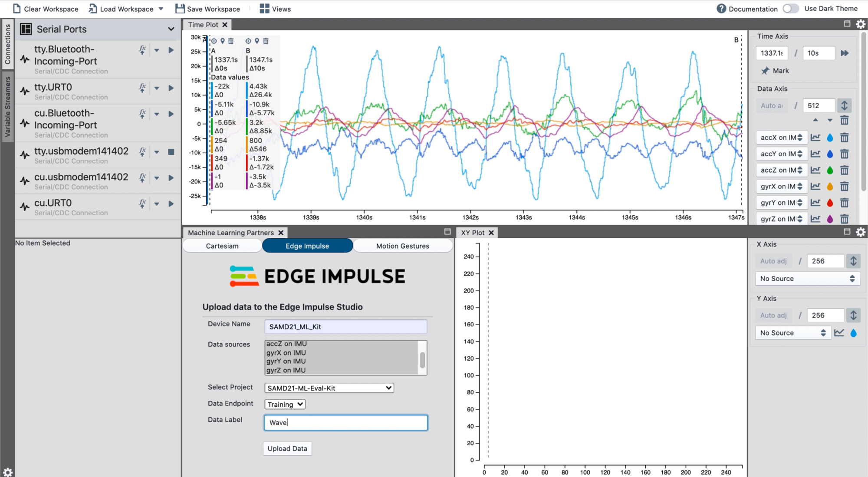Switch to Motion Gestures tab
This screenshot has width=868, height=477.
click(402, 246)
